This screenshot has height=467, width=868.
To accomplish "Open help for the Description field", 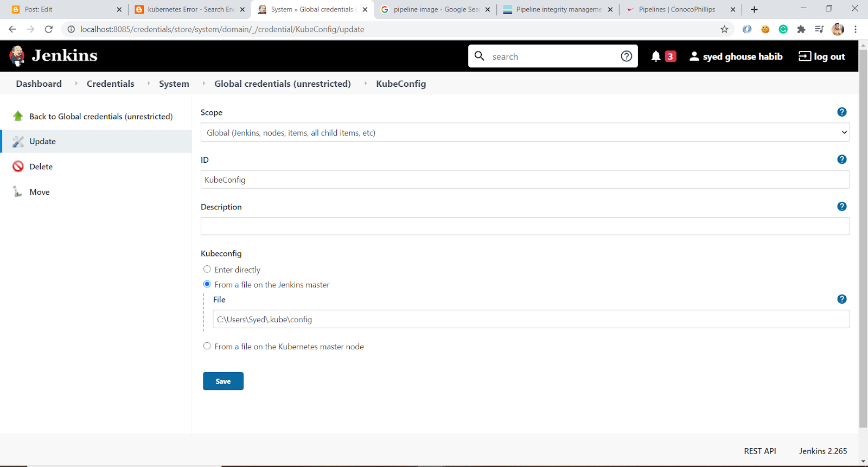I will 842,206.
